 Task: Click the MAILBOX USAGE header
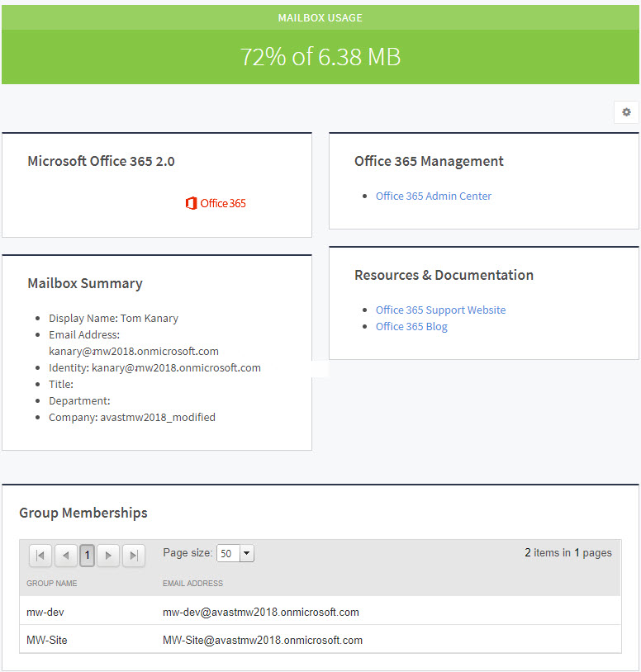pyautogui.click(x=320, y=17)
